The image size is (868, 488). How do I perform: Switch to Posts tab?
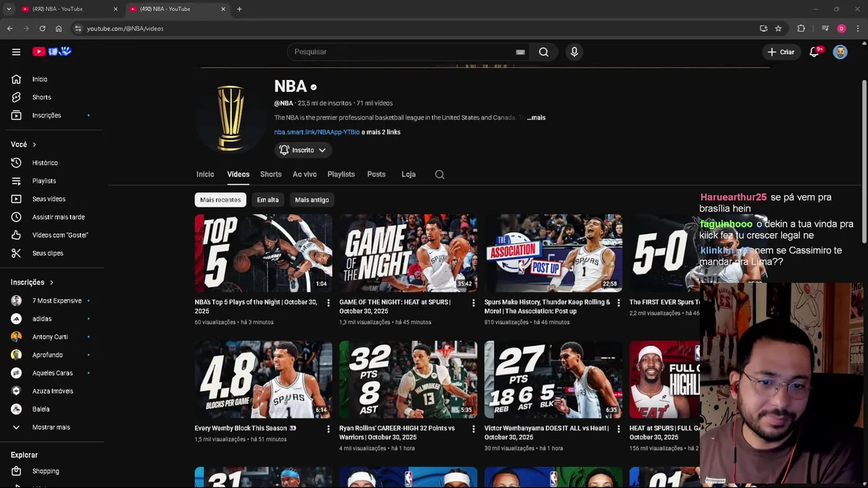coord(376,174)
